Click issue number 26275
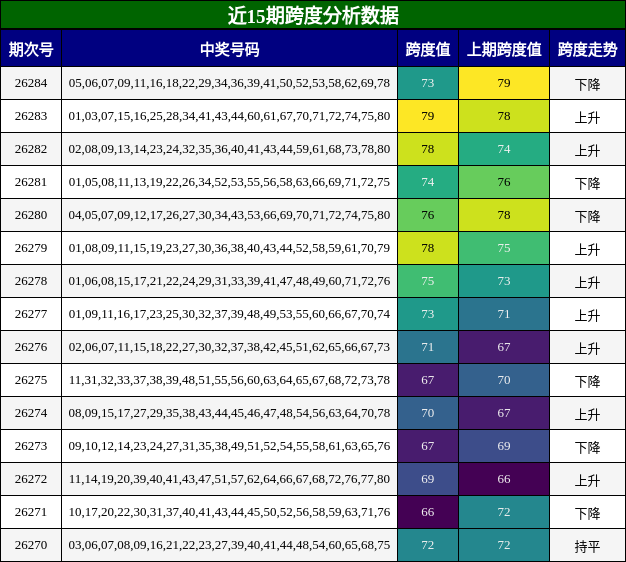 click(x=31, y=380)
